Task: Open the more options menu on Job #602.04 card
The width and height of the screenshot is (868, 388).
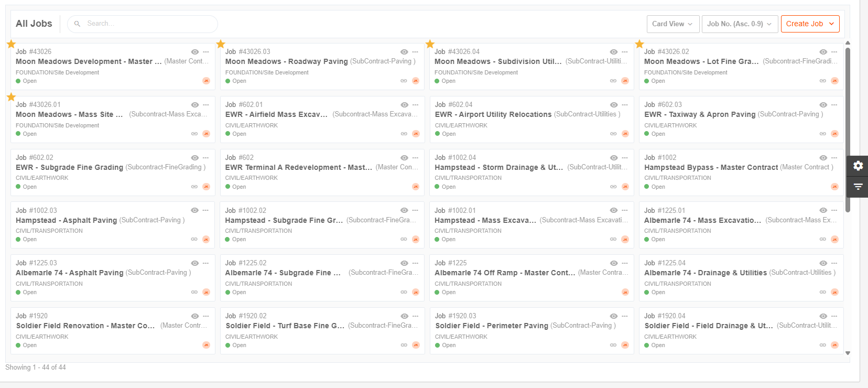Action: pyautogui.click(x=624, y=105)
